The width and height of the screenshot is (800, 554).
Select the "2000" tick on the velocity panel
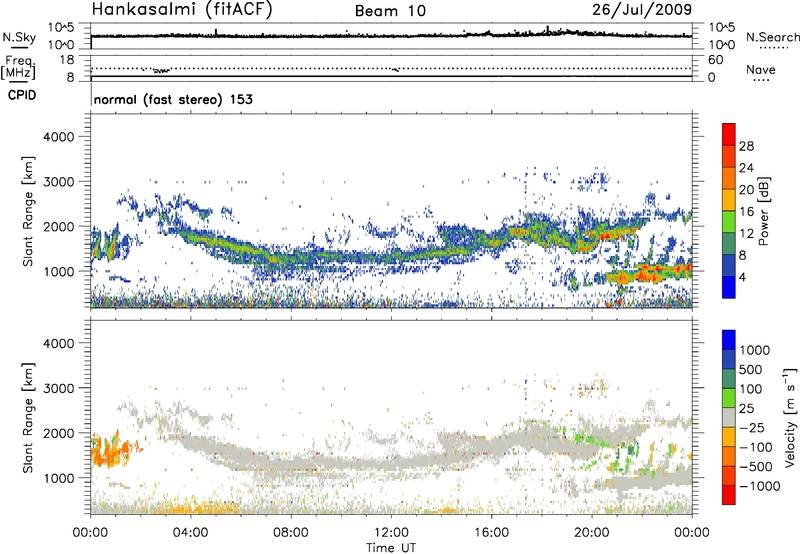(58, 433)
